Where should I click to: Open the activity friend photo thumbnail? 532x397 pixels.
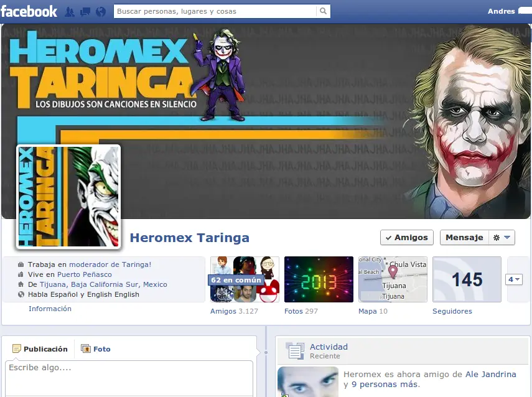[308, 381]
